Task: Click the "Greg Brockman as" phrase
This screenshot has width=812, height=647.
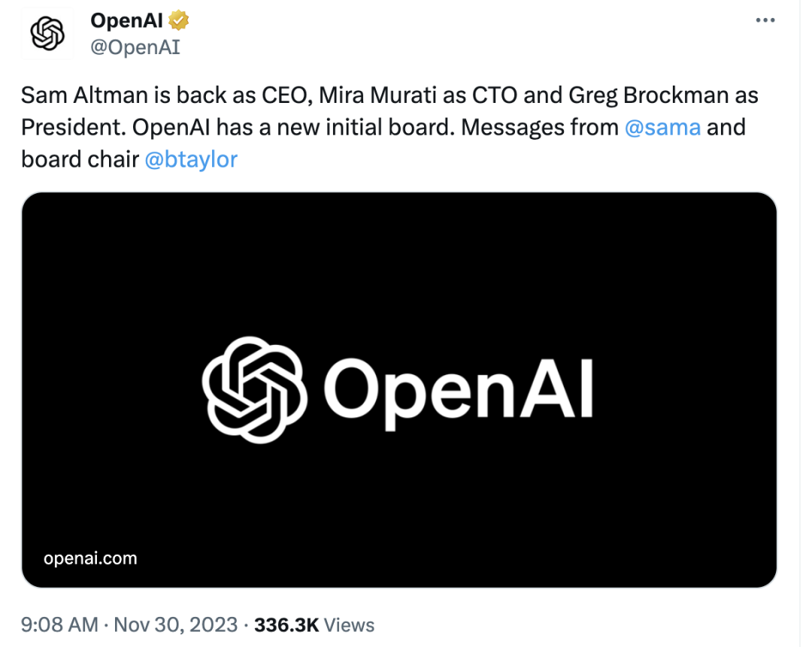Action: coord(663,95)
